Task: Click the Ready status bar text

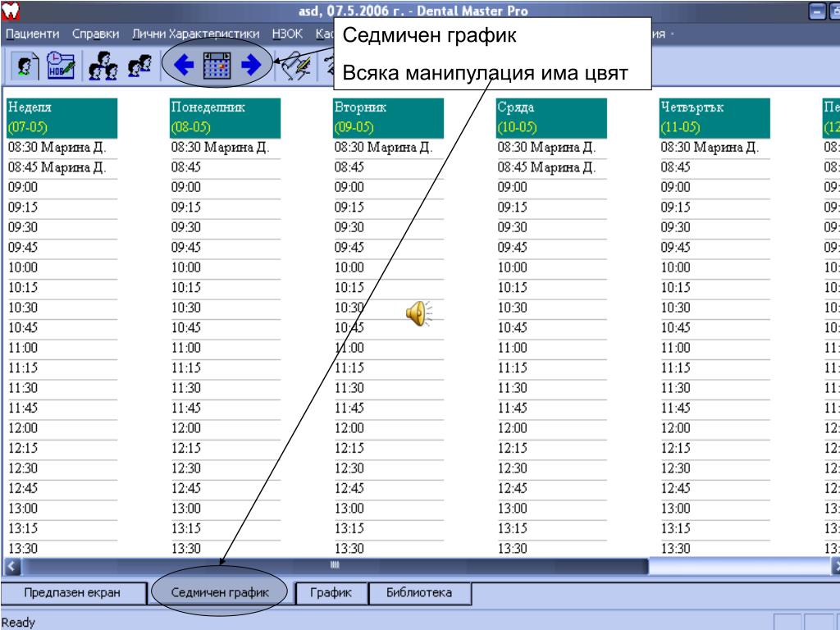Action: [18, 623]
